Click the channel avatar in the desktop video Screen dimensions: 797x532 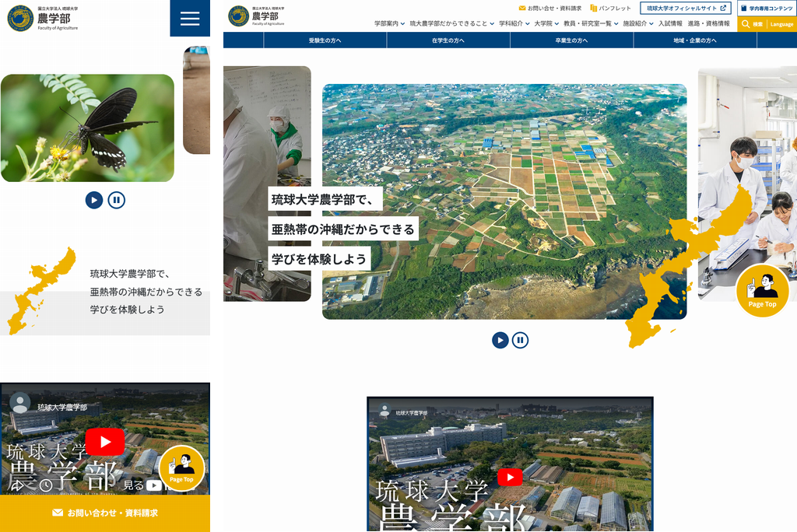384,410
